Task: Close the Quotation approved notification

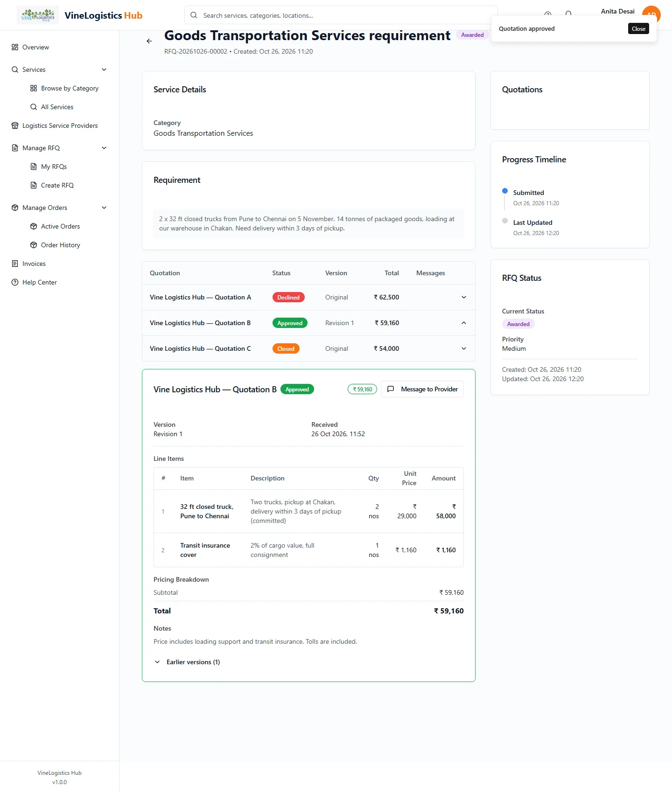Action: tap(638, 28)
